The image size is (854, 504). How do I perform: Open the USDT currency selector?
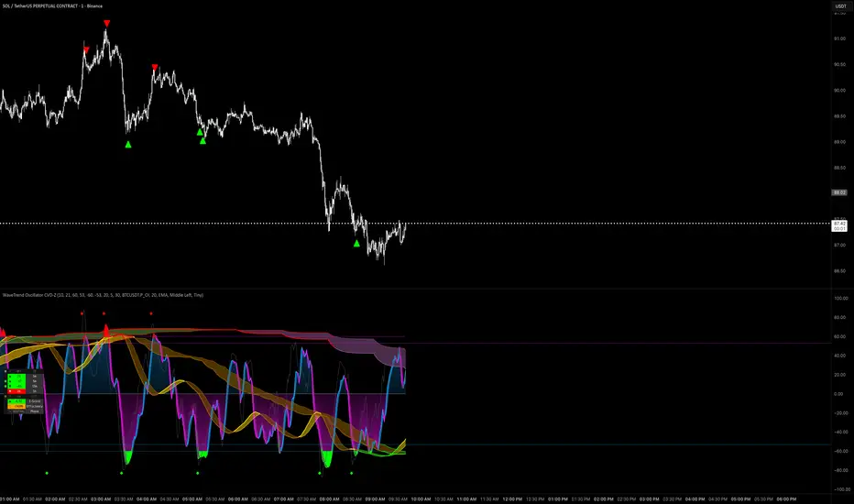[x=839, y=8]
